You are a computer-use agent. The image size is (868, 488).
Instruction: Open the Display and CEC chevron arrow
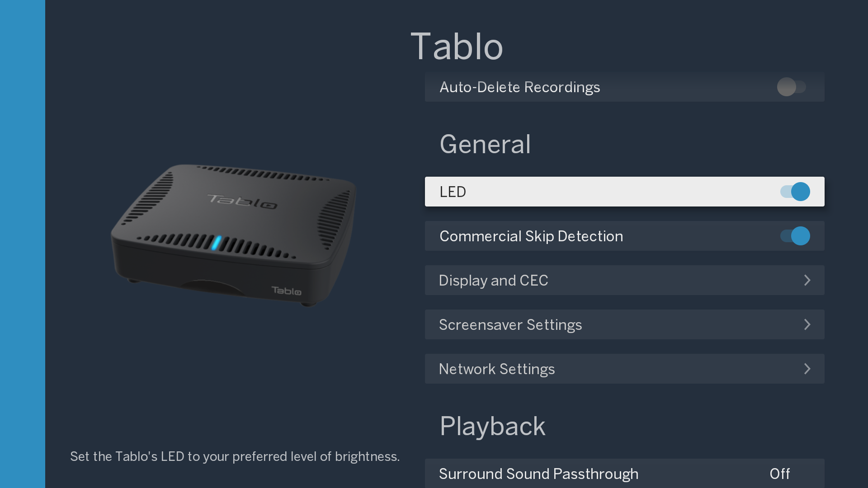pos(807,280)
